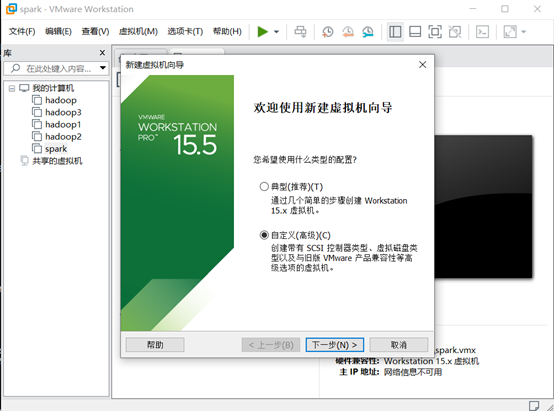Open the 虚拟机(M) menu

(x=138, y=31)
